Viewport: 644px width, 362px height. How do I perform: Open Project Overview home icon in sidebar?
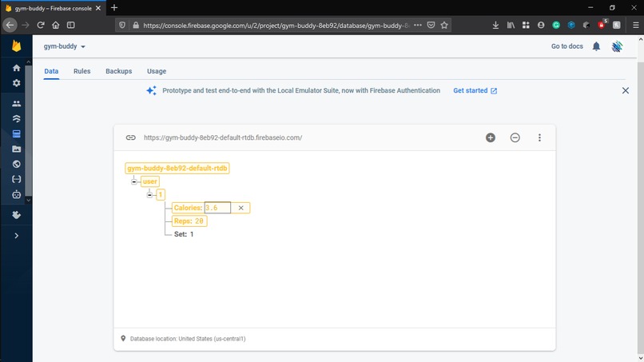[x=17, y=68]
